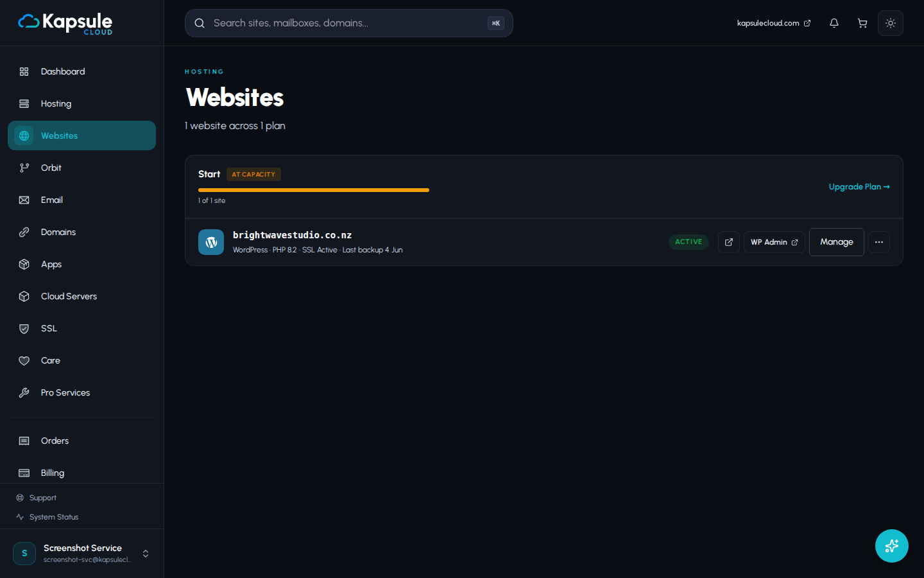Open WP Admin for brightwavestudio.co.nz
The image size is (924, 578).
[x=774, y=242]
